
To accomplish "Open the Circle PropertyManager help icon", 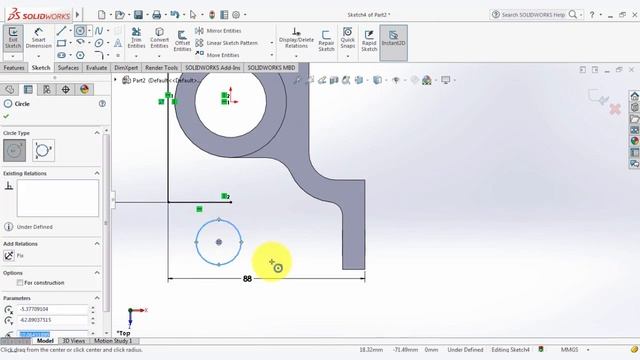I will click(x=102, y=104).
